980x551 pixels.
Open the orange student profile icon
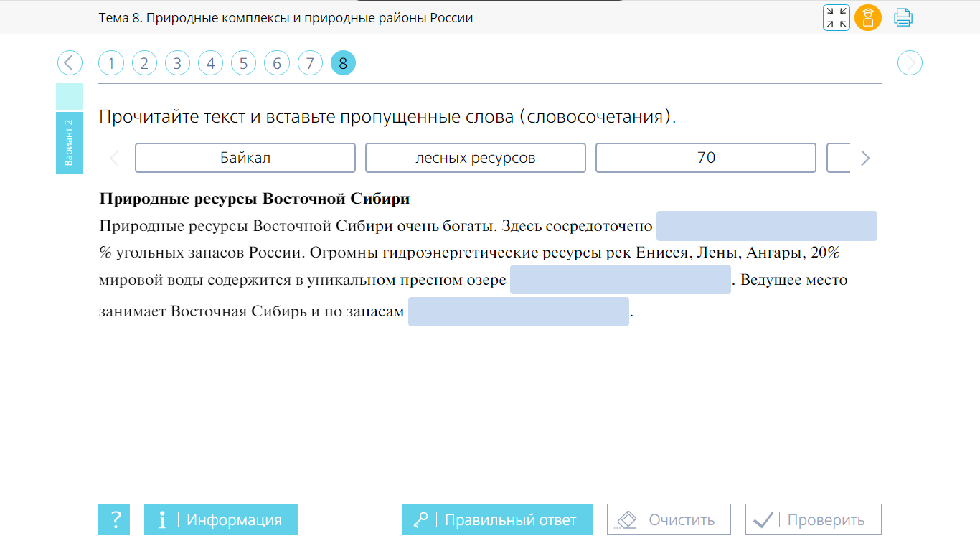(x=868, y=18)
